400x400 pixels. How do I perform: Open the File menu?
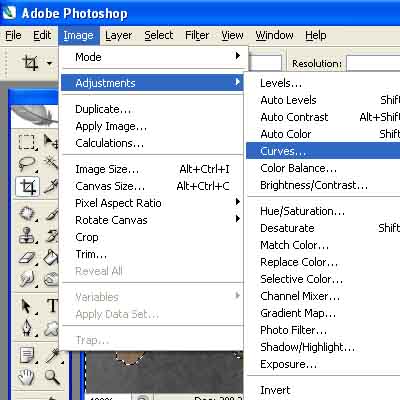[x=13, y=35]
